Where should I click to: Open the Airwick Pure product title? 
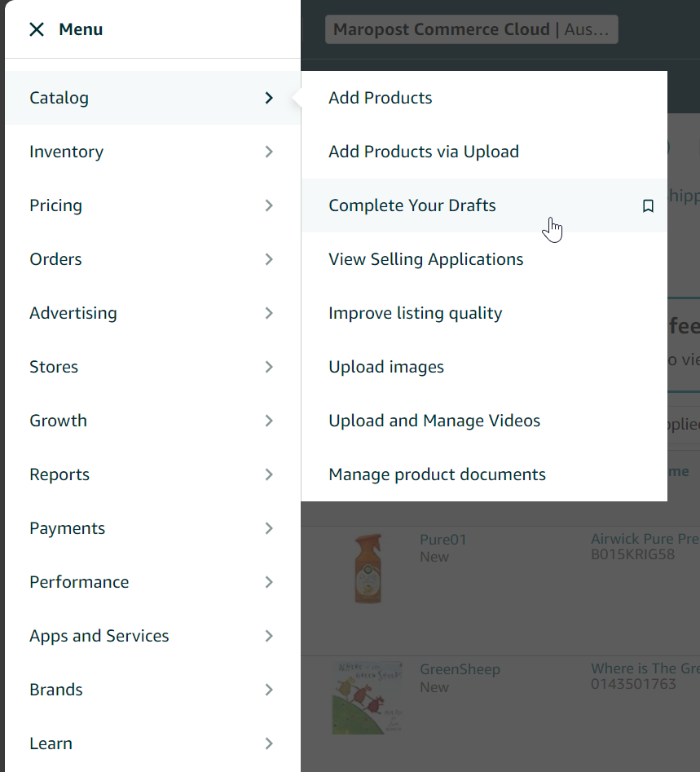click(x=645, y=539)
